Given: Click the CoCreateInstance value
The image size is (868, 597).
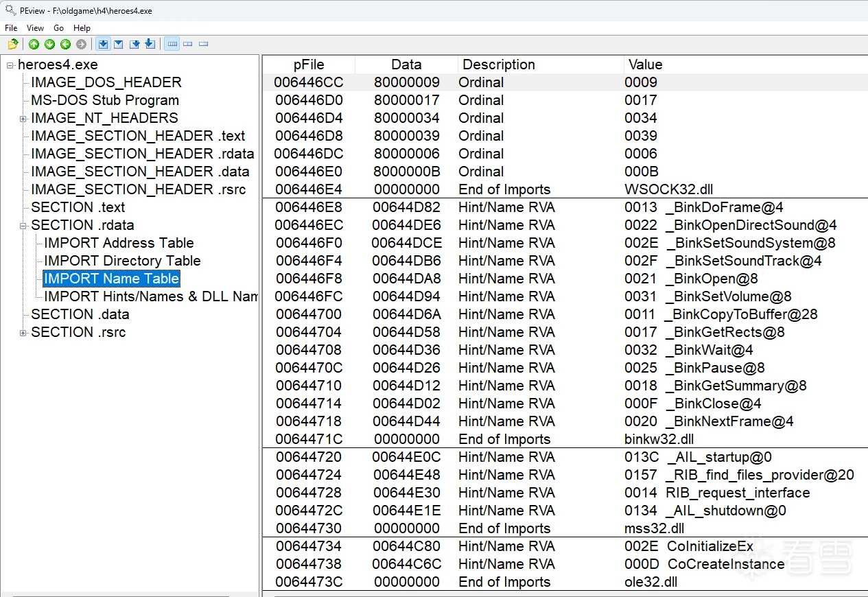Looking at the screenshot, I should tap(705, 564).
